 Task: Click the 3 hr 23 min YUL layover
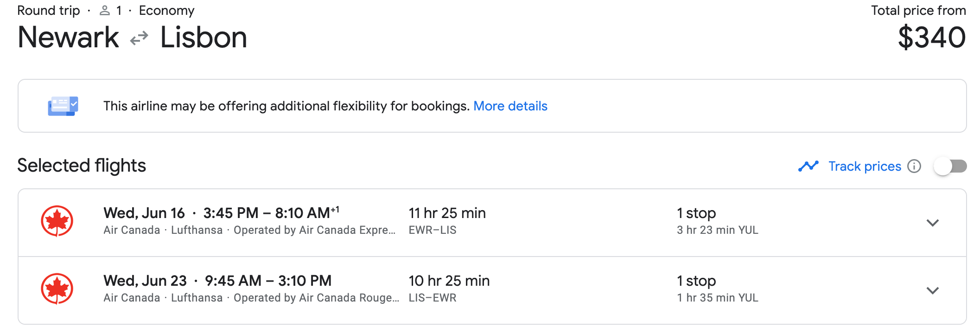point(718,230)
